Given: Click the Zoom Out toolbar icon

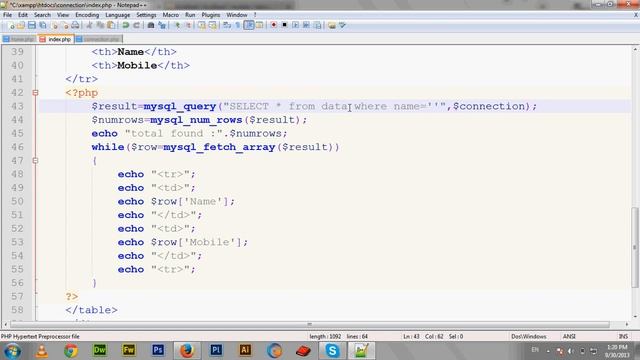Looking at the screenshot, I should pos(188,25).
